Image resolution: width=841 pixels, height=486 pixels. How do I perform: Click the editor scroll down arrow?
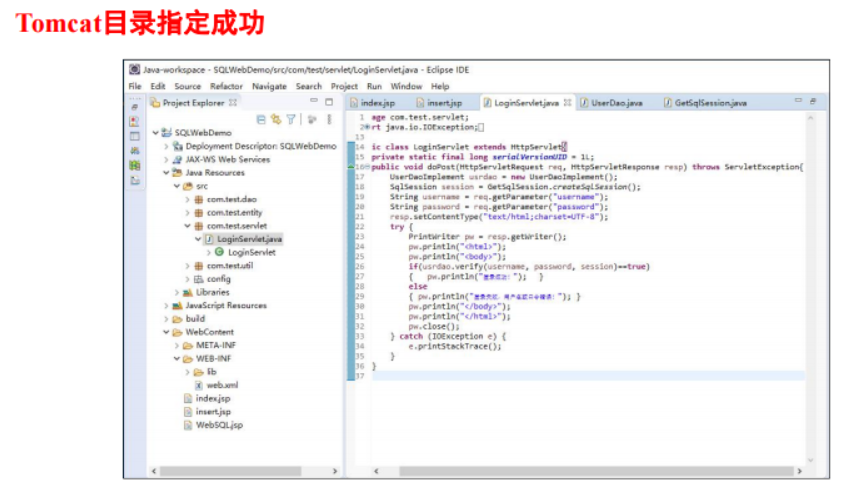(x=810, y=460)
